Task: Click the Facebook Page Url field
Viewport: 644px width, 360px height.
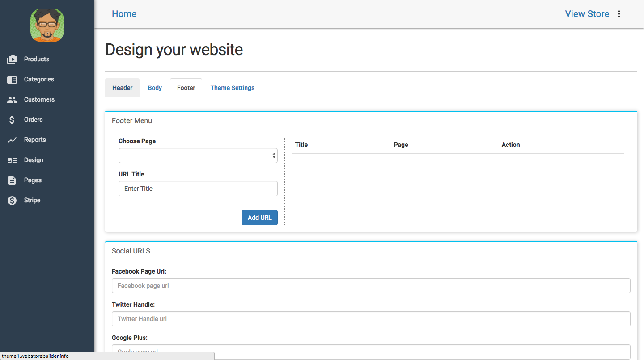Action: coord(371,286)
